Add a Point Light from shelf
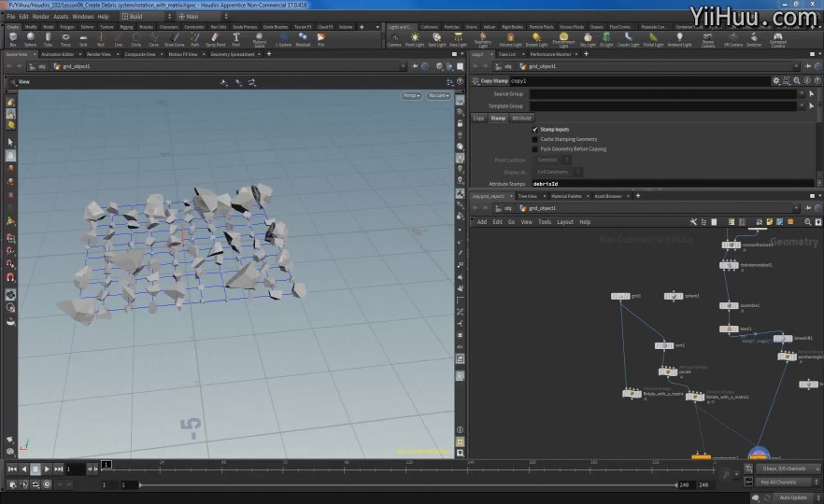Image resolution: width=824 pixels, height=504 pixels. (x=415, y=39)
